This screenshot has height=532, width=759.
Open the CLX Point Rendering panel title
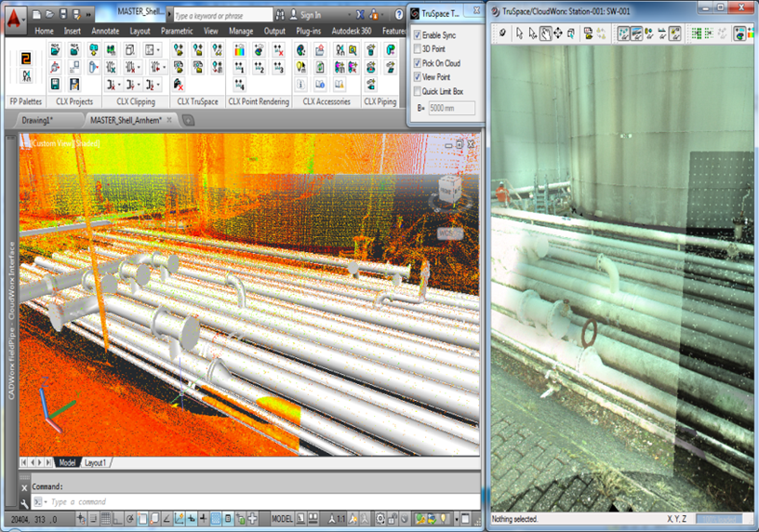click(259, 101)
